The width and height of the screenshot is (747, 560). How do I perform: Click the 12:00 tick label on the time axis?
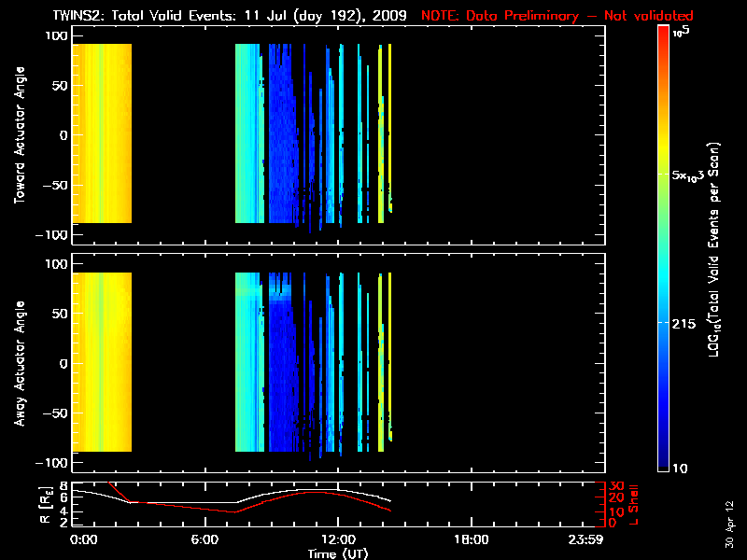point(337,539)
